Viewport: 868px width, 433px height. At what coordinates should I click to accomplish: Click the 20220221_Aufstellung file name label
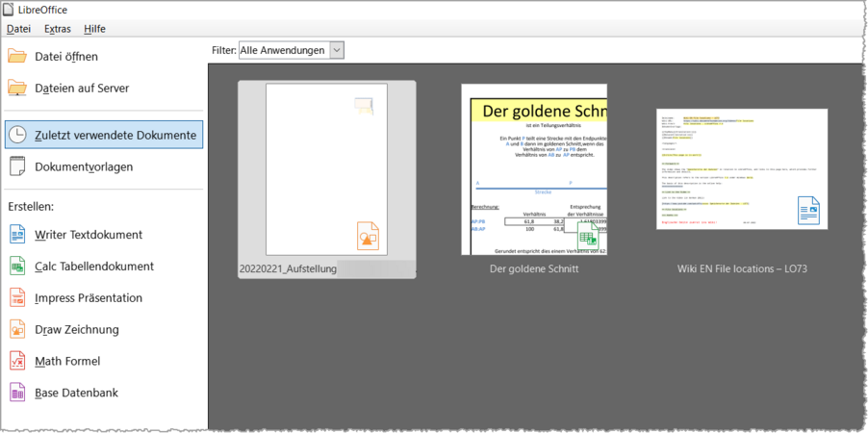click(x=288, y=269)
